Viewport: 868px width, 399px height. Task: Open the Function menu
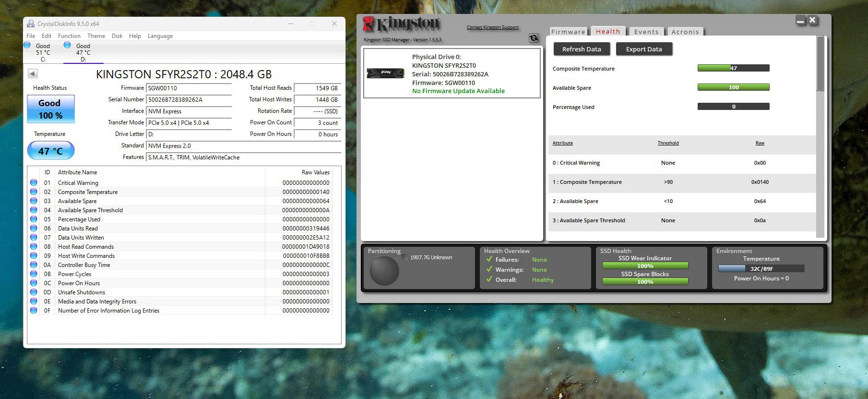[x=69, y=36]
